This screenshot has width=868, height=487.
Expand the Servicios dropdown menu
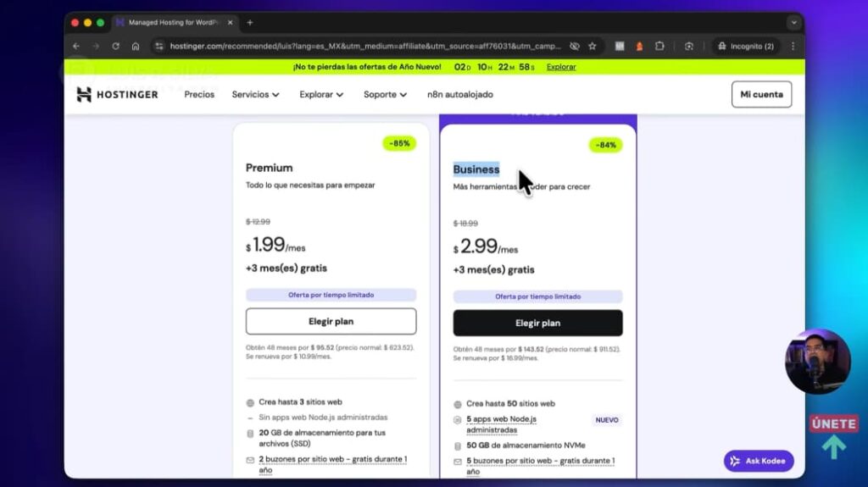tap(255, 95)
